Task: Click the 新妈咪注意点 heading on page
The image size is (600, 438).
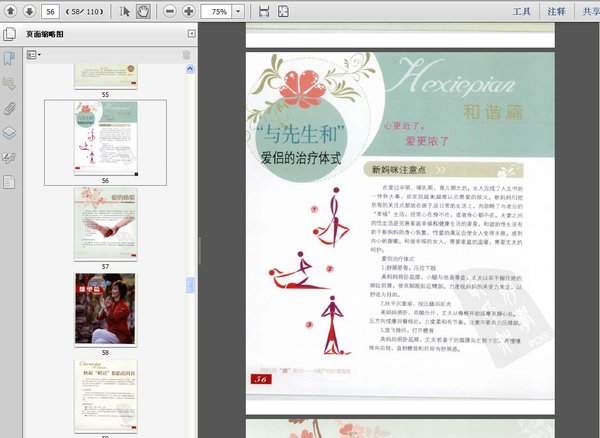Action: coord(398,170)
